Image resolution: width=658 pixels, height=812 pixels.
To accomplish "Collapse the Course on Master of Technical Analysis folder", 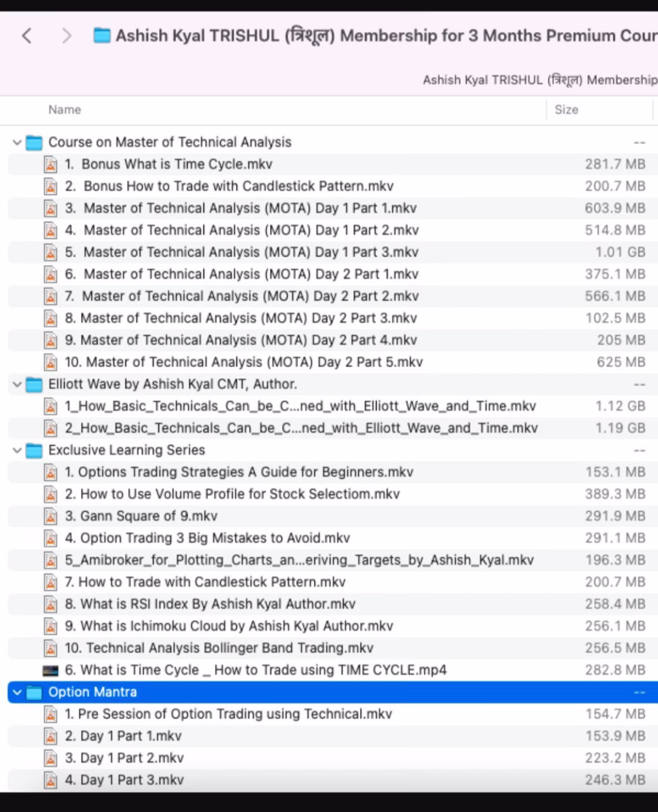I will click(17, 143).
